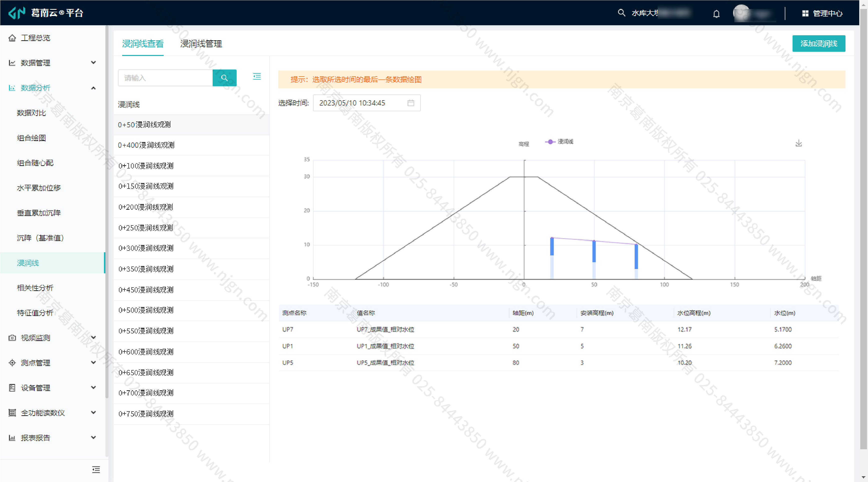Open 管理中心 link text

tap(828, 13)
